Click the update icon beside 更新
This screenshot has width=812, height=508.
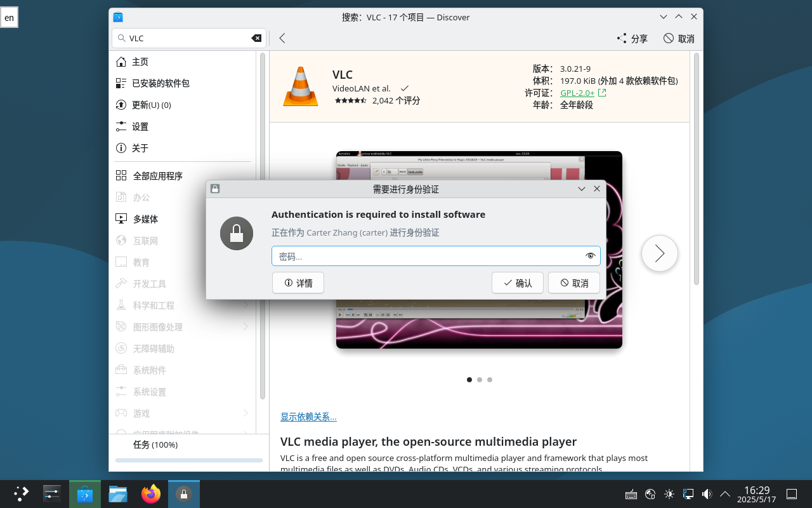[121, 105]
